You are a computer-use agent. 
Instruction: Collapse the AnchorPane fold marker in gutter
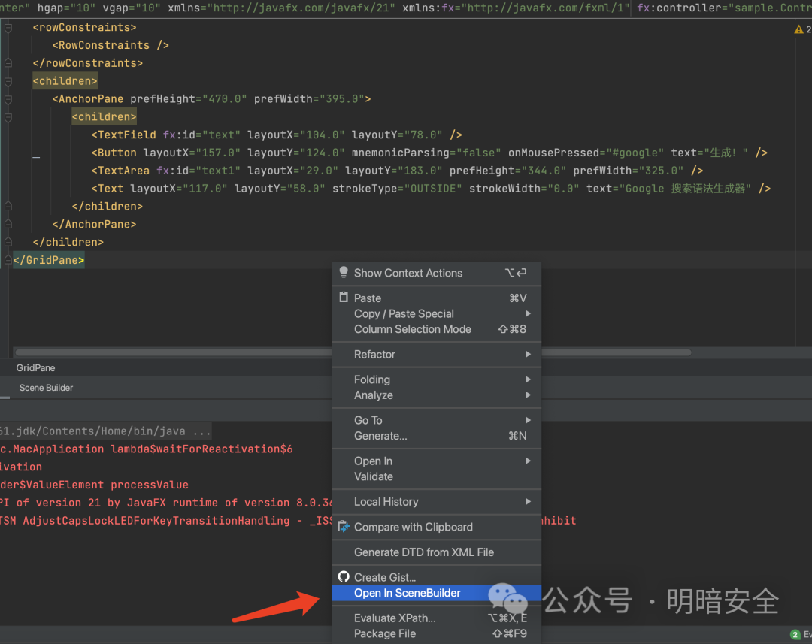8,99
